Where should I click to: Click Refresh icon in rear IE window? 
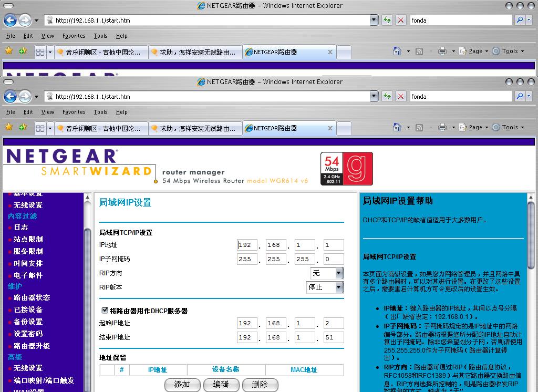tap(387, 20)
